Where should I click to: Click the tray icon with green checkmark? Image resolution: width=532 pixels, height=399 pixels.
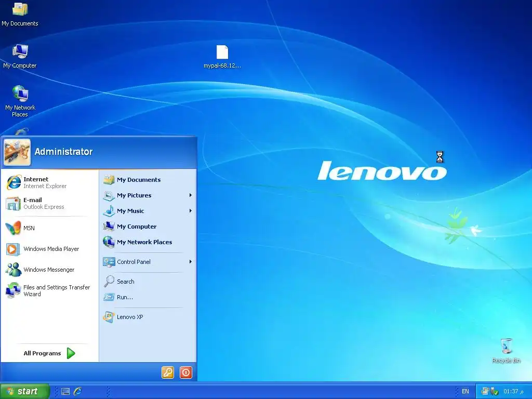click(495, 392)
